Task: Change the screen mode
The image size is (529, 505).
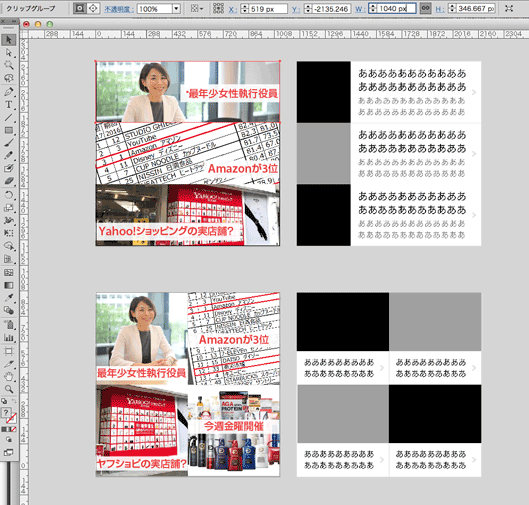Action: (9, 453)
